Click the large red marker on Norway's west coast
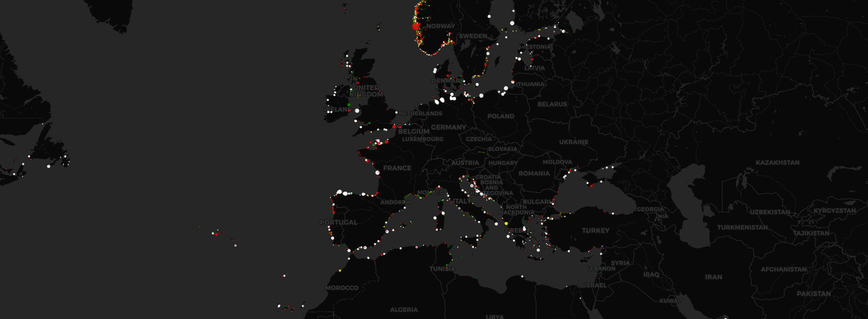Image resolution: width=868 pixels, height=319 pixels. (416, 26)
